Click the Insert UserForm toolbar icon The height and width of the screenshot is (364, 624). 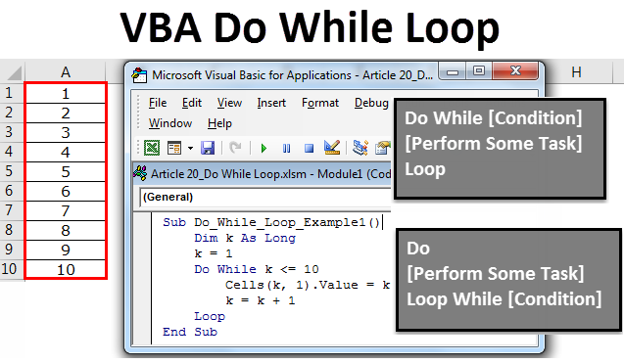click(174, 148)
